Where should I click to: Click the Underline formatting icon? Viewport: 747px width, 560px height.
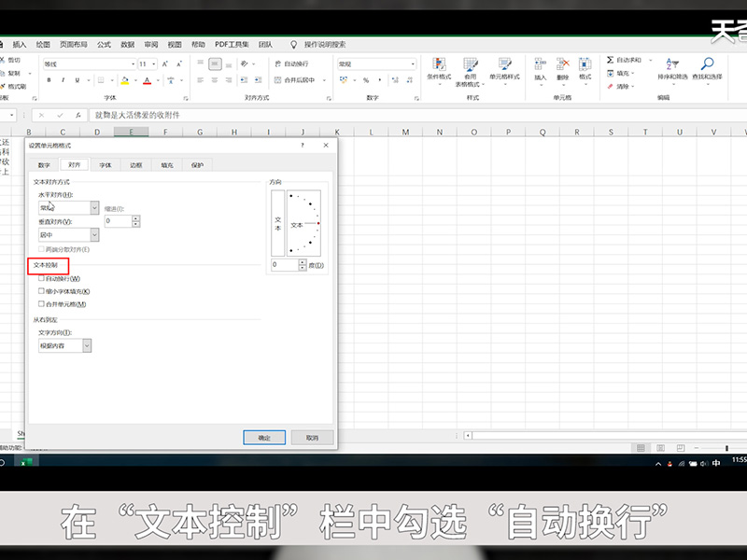pyautogui.click(x=78, y=80)
